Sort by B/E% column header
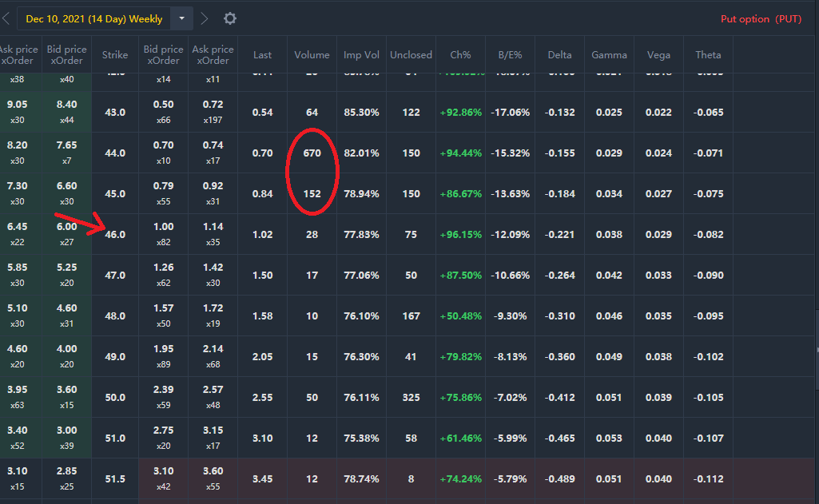The height and width of the screenshot is (504, 819). coord(510,55)
